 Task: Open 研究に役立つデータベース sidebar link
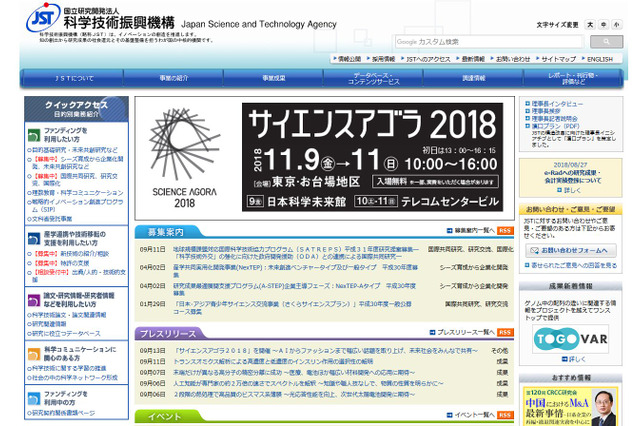click(x=66, y=333)
